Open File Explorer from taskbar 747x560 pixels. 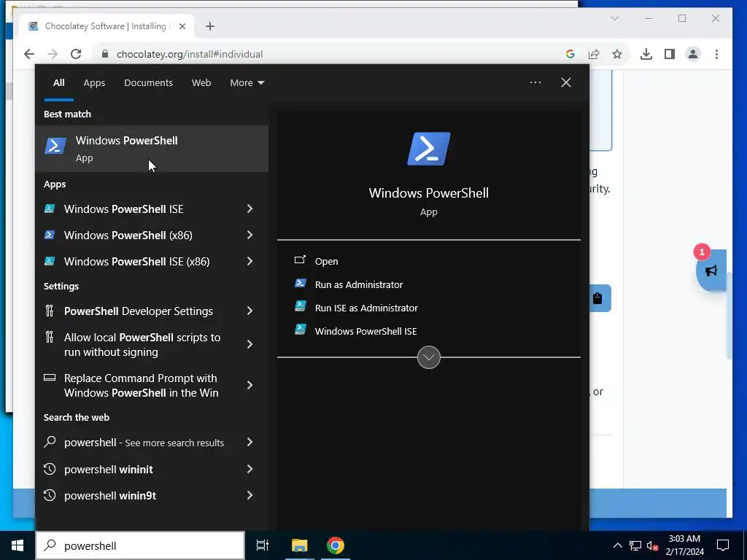tap(300, 545)
